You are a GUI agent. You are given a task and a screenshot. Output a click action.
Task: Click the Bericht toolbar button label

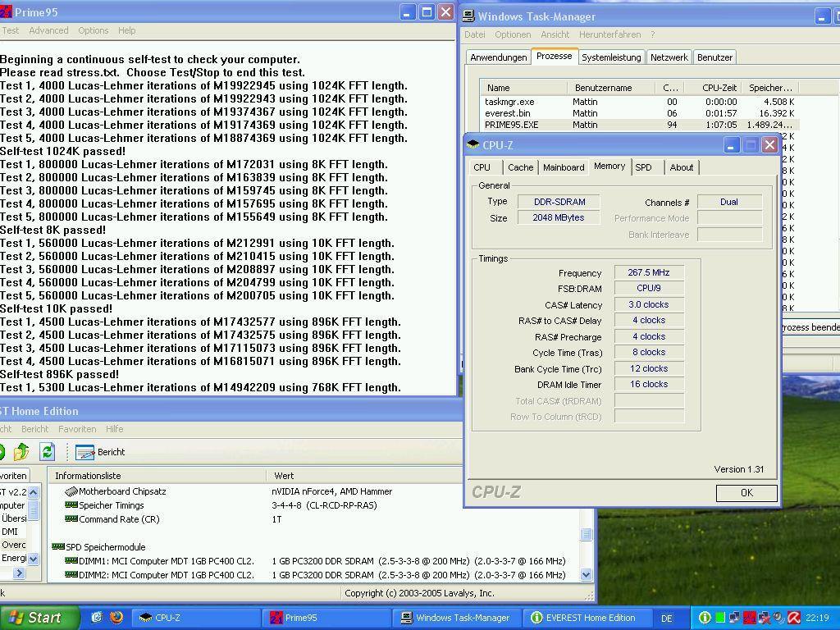111,452
